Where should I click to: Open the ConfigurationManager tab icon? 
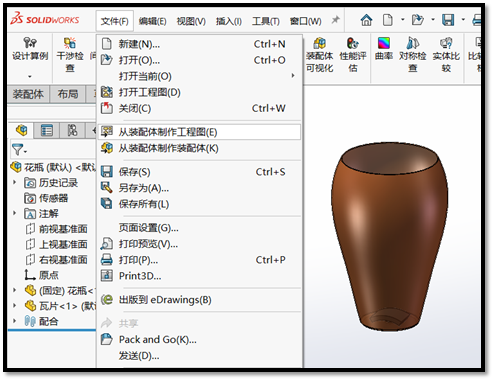[x=72, y=130]
